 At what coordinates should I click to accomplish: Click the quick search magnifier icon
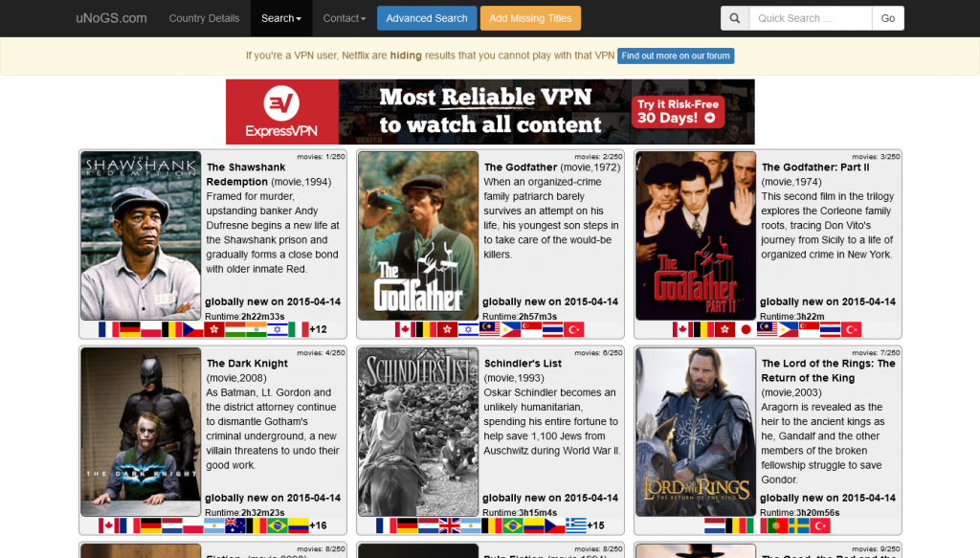pos(734,18)
